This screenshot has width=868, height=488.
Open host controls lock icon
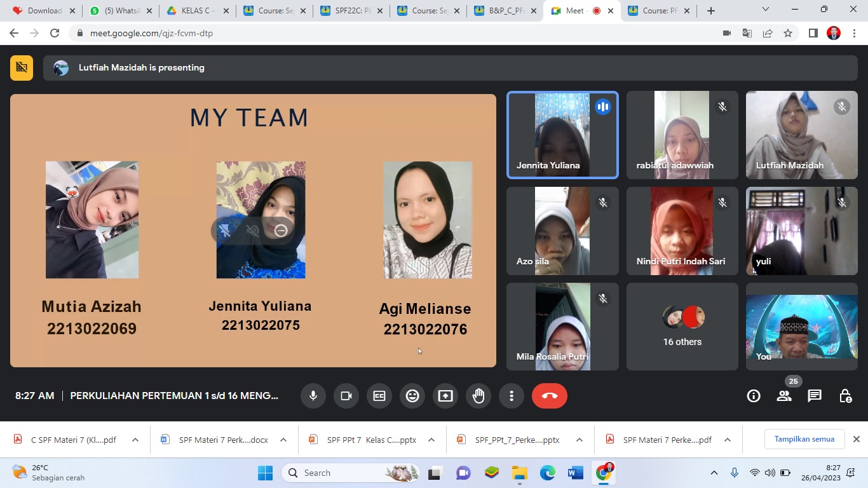click(844, 396)
